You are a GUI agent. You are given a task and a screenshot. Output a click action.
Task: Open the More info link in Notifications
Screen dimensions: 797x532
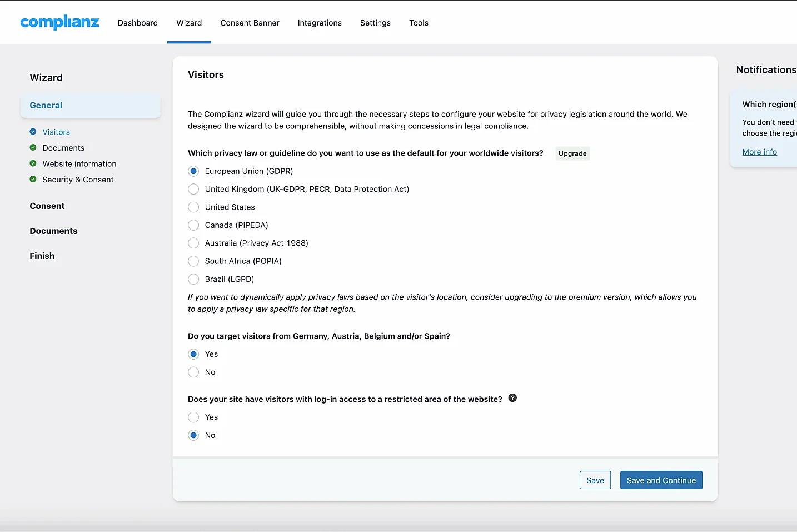760,152
